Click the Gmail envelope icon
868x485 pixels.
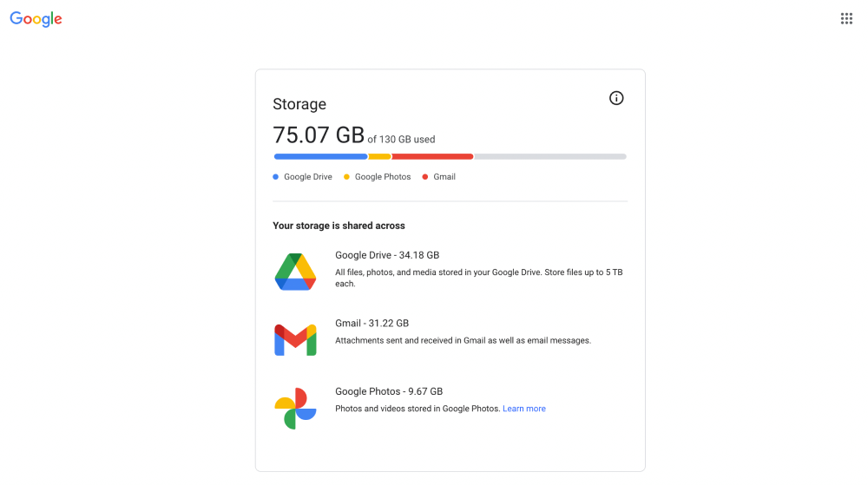coord(296,339)
